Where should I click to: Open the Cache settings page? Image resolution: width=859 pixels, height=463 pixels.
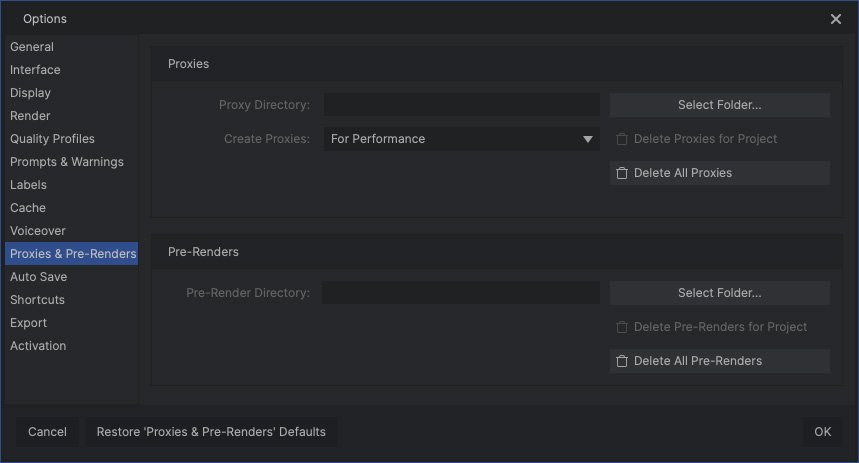(28, 208)
